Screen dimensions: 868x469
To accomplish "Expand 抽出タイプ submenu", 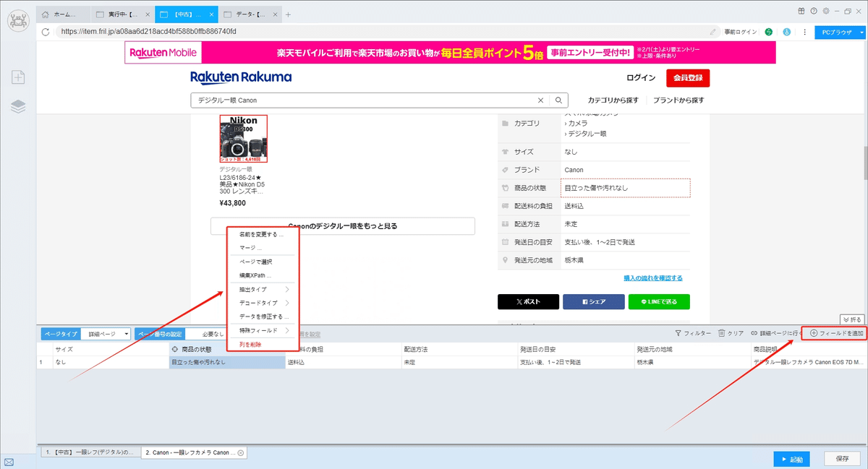I will pos(262,289).
